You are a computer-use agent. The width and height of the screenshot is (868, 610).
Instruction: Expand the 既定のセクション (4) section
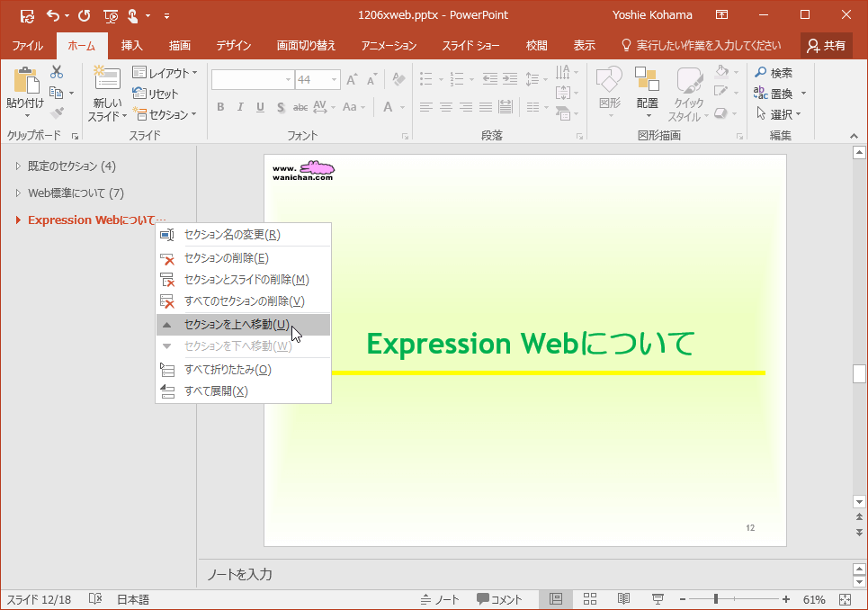[x=18, y=166]
